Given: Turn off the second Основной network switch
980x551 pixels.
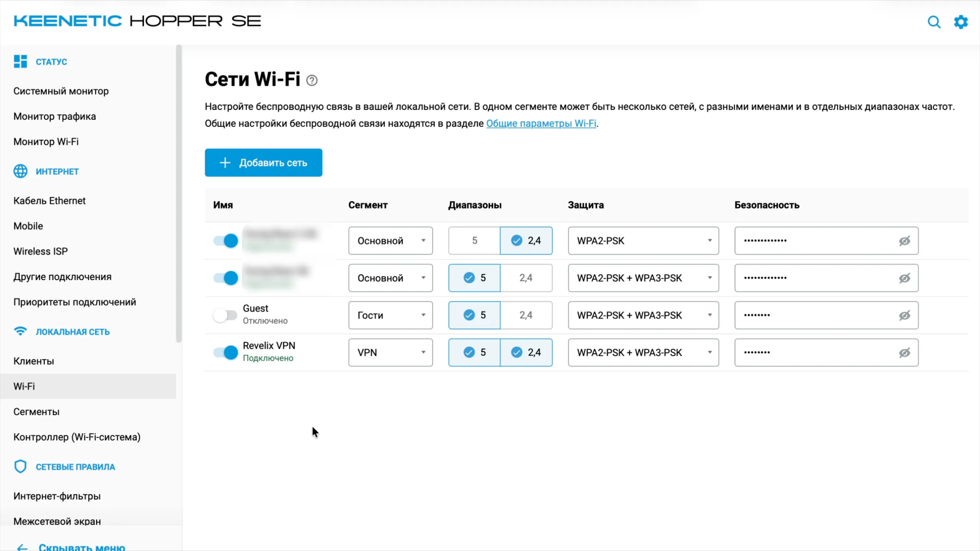Looking at the screenshot, I should click(225, 278).
